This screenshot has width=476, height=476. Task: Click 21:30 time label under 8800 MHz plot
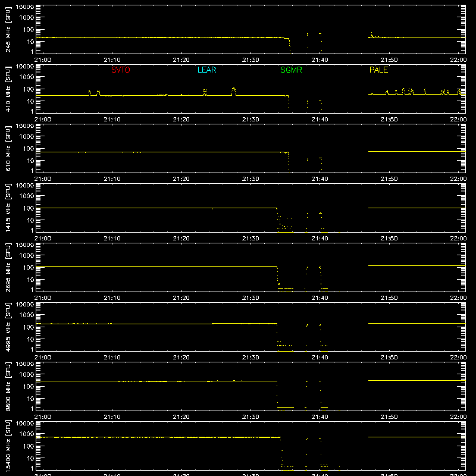(x=250, y=417)
